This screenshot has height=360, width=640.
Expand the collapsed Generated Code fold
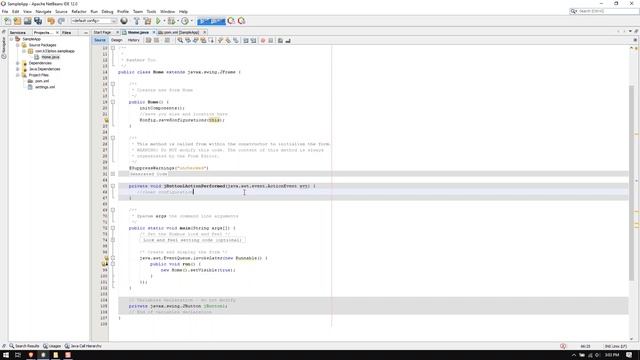coord(113,174)
